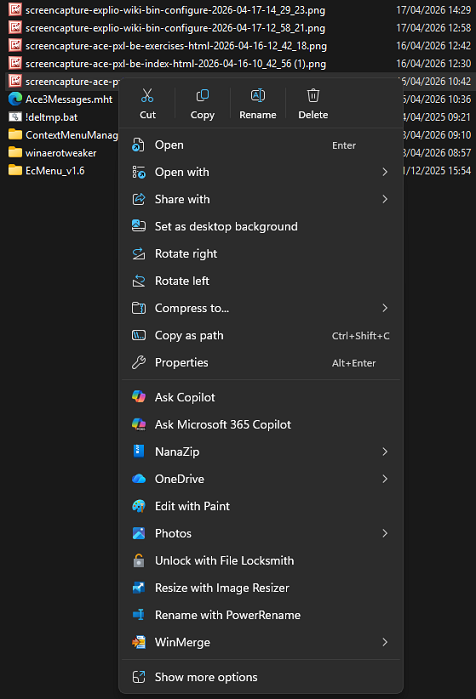This screenshot has height=699, width=476.
Task: Select Ask Copilot menu entry
Action: coord(261,397)
